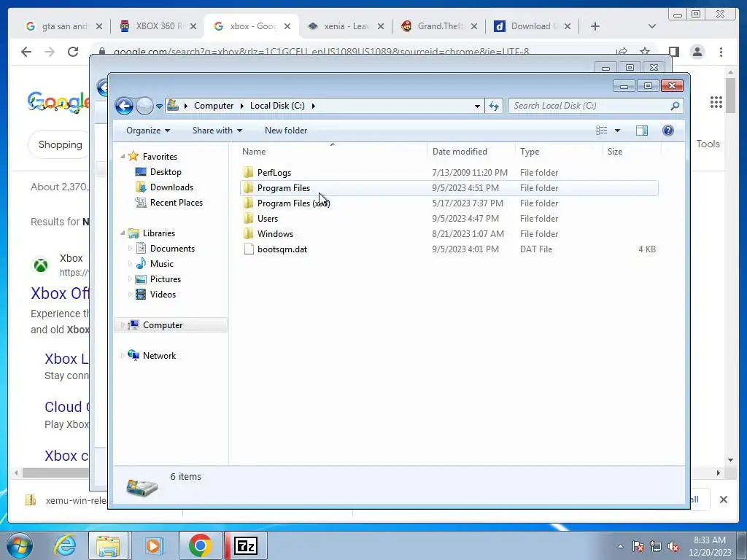The height and width of the screenshot is (560, 747).
Task: Open Chrome's three-dot menu
Action: click(721, 52)
